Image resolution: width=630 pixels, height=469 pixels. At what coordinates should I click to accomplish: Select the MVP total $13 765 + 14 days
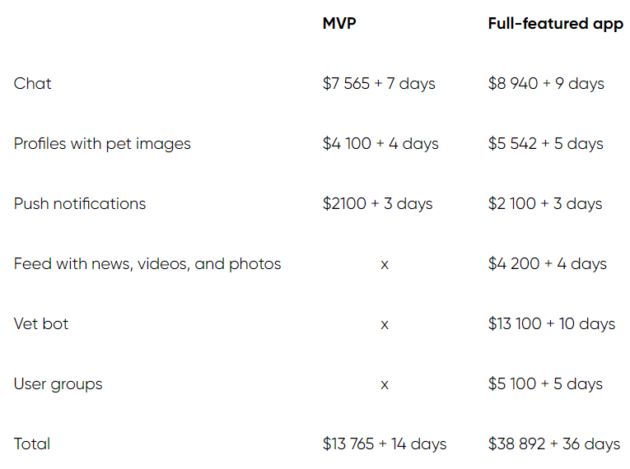[384, 444]
